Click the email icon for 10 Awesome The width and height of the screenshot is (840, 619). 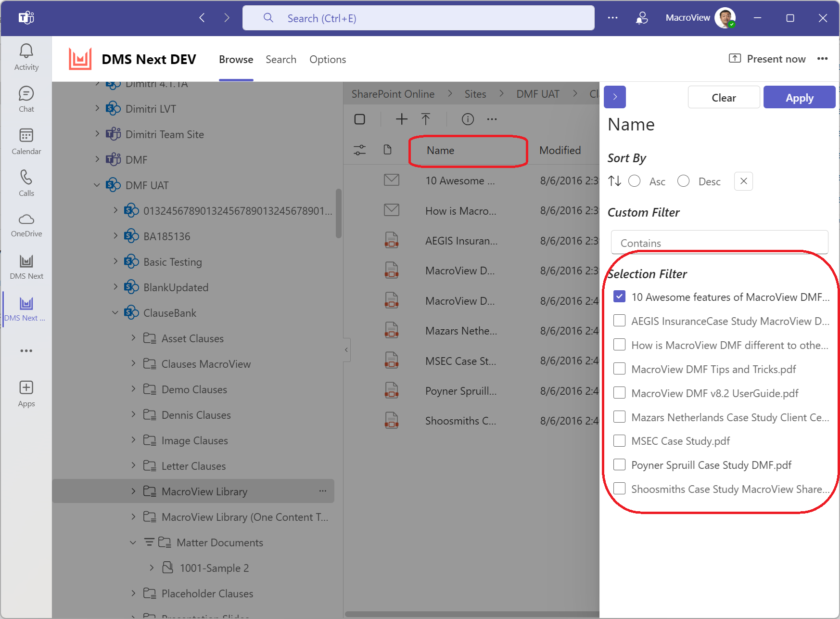pos(392,180)
